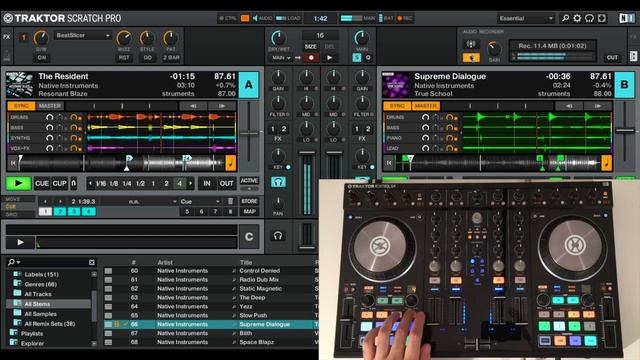Toggle the flux mode button beside CUP
Viewport: 640px width, 360px height.
pos(74,183)
